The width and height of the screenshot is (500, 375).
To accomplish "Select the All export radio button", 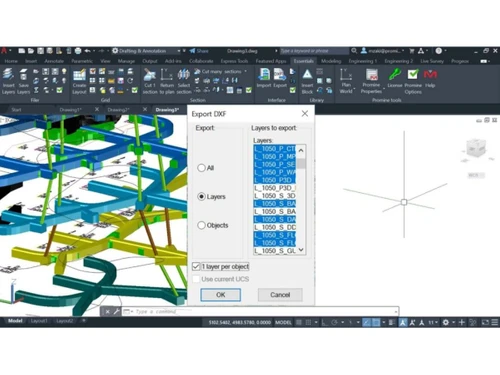I will pyautogui.click(x=201, y=168).
